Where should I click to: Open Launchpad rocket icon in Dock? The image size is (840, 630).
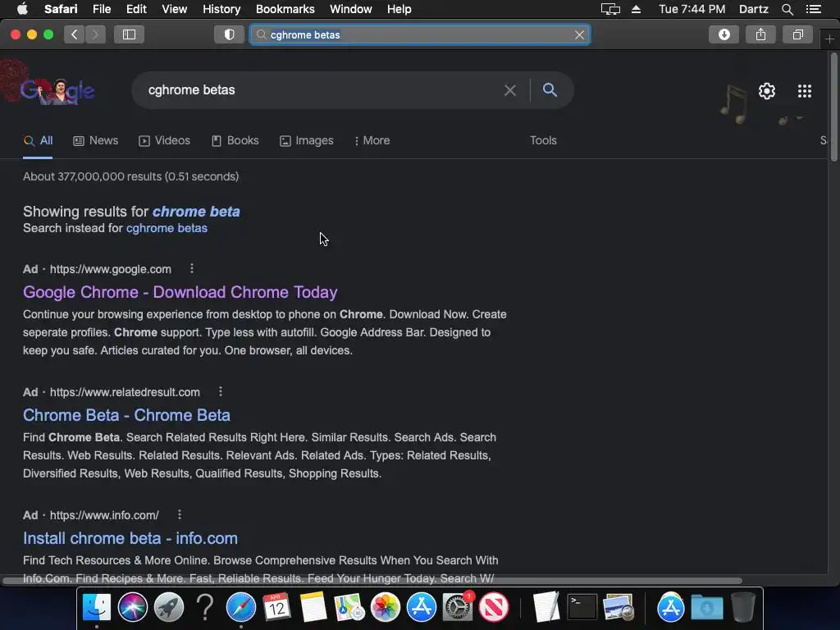pos(169,608)
